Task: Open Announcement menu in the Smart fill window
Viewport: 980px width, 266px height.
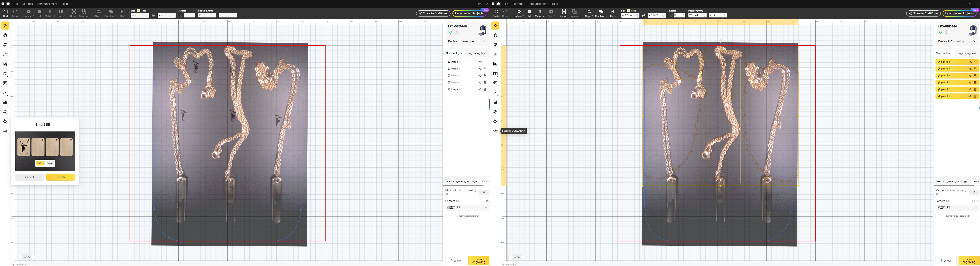Action: 47,4
